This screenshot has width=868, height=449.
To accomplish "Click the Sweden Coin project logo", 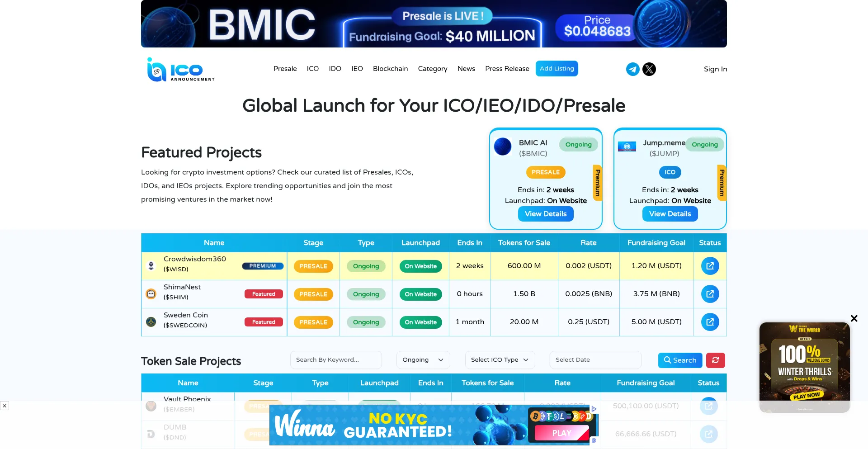I will (x=151, y=322).
